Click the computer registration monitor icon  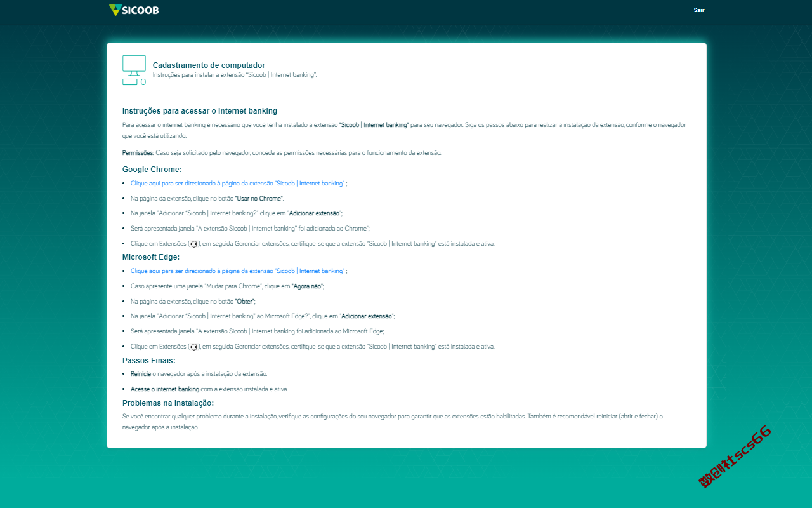pyautogui.click(x=134, y=70)
